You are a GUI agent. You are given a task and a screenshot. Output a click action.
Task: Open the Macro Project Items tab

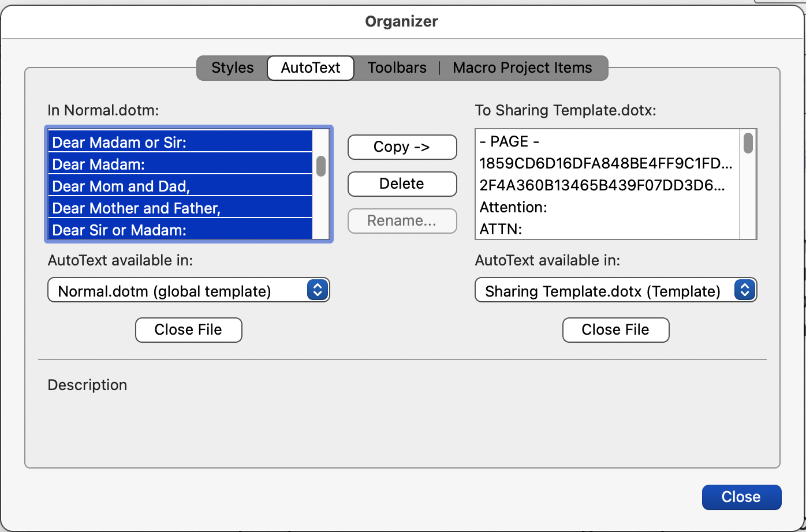coord(523,68)
